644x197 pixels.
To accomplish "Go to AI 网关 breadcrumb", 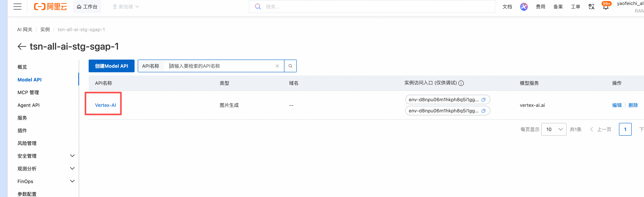I will 25,29.
